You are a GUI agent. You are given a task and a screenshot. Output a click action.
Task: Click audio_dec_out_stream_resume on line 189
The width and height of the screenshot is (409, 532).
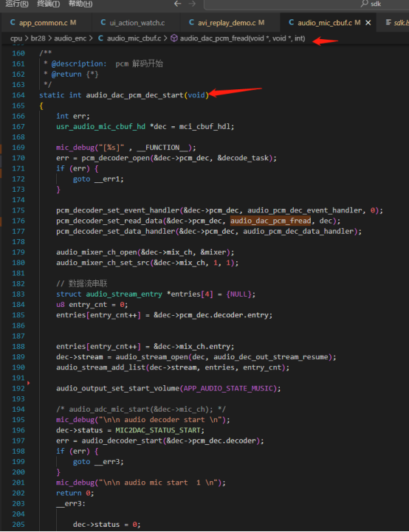[x=270, y=357]
